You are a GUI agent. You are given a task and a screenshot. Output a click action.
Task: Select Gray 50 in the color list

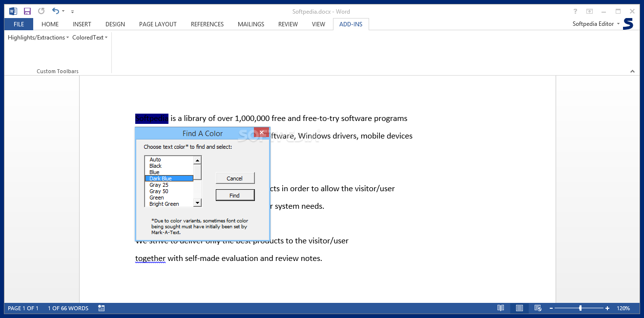pyautogui.click(x=169, y=191)
